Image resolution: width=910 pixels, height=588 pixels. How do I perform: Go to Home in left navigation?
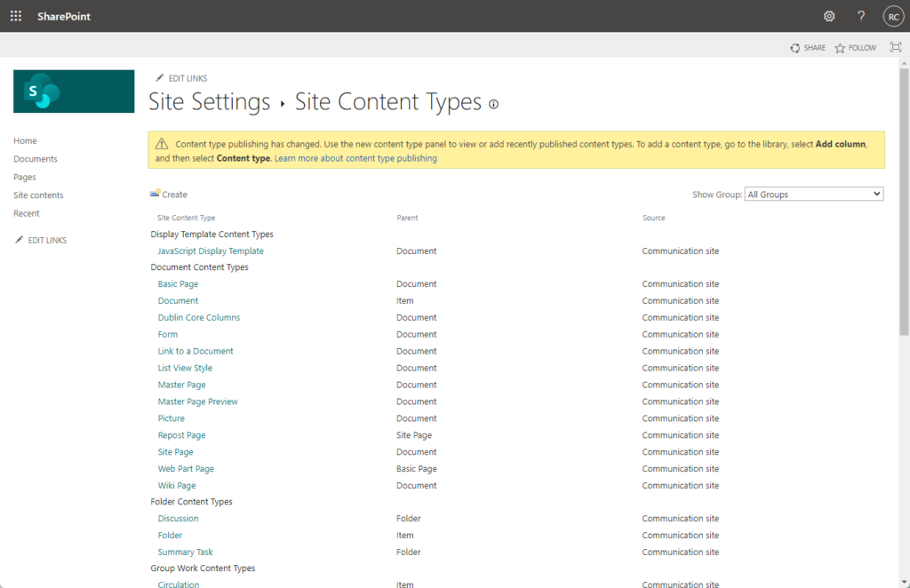pos(25,141)
